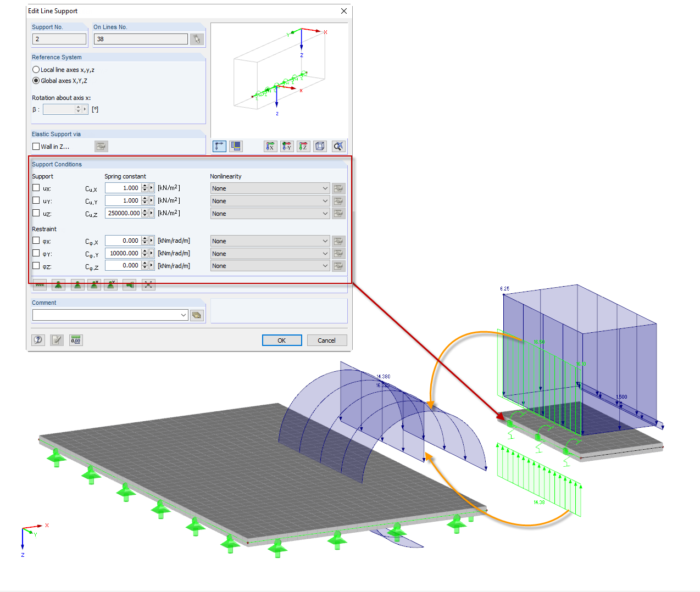Select the view in Z direction icon
Image resolution: width=700 pixels, height=592 pixels.
303,146
